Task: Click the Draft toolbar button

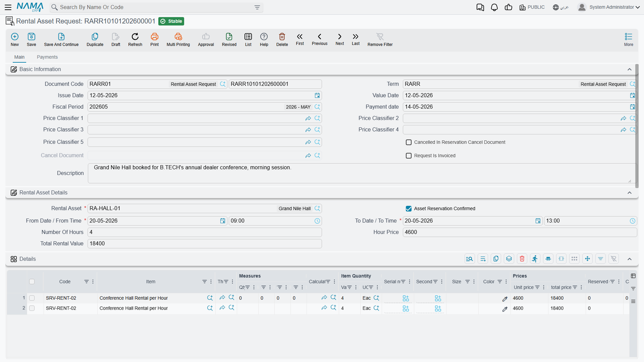Action: point(116,40)
